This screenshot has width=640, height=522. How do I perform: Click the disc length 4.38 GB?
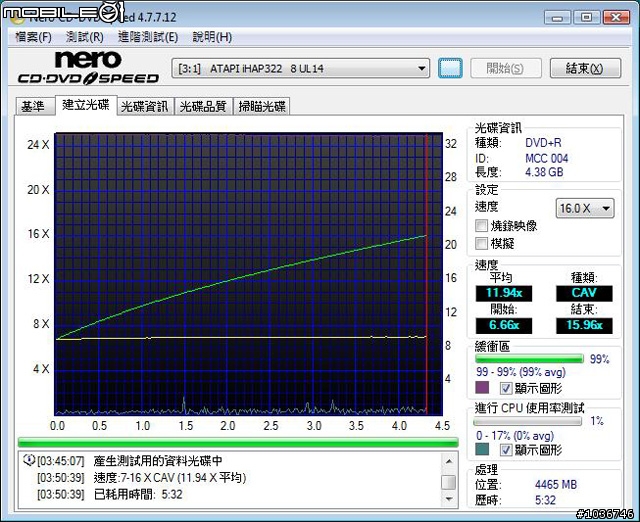(544, 172)
